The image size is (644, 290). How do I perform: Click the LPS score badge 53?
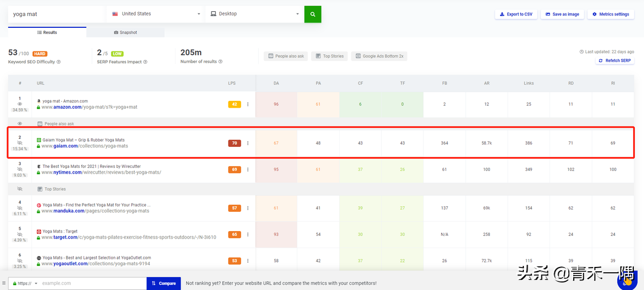[x=235, y=261]
